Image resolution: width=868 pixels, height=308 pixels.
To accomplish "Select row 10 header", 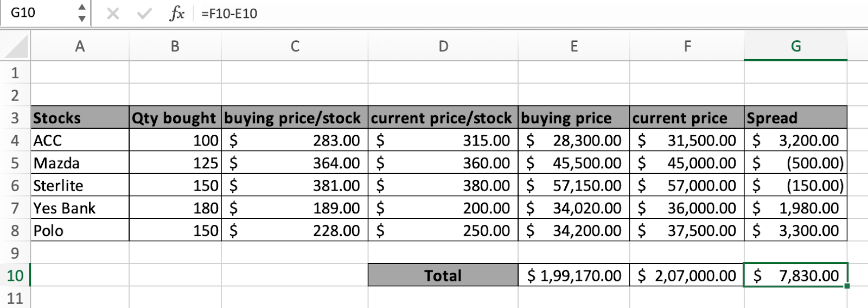I will pos(15,275).
